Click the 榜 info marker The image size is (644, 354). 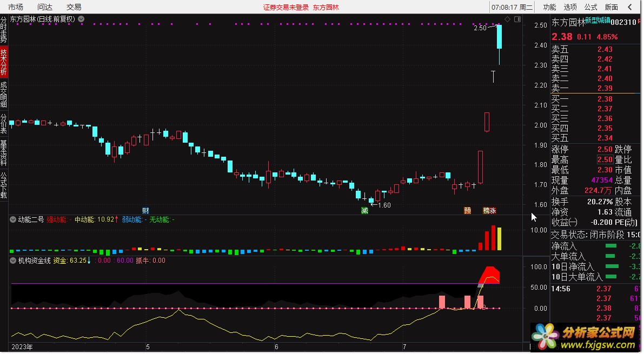pos(486,211)
